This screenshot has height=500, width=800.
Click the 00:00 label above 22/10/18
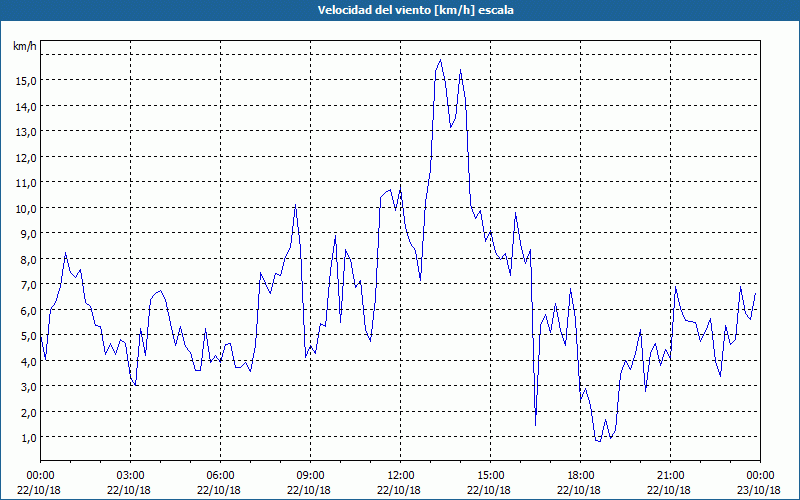point(40,476)
